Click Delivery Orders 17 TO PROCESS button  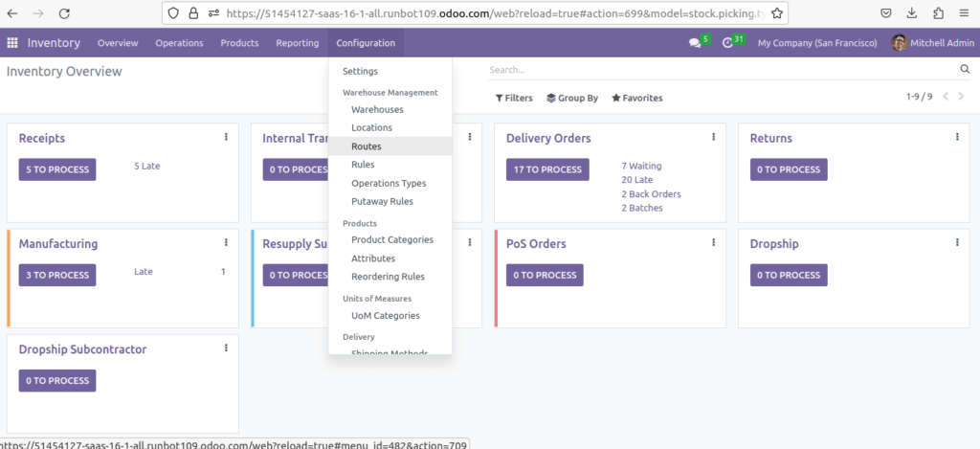tap(547, 169)
